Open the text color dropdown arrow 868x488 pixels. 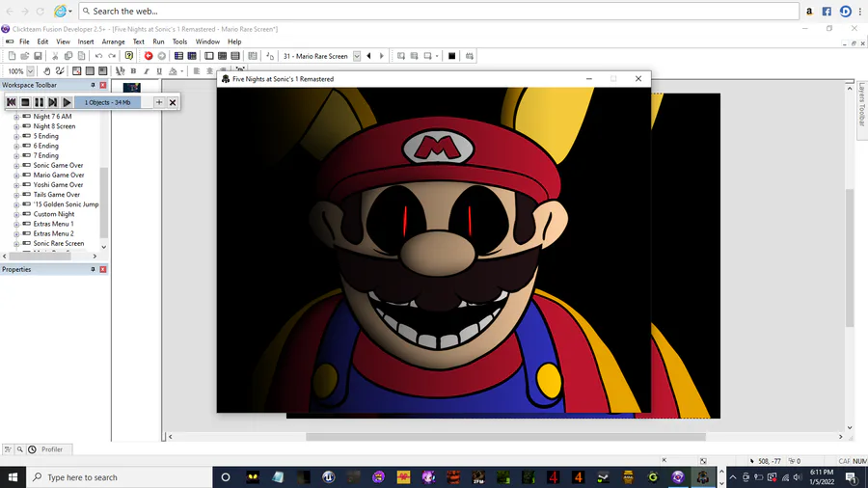[181, 71]
